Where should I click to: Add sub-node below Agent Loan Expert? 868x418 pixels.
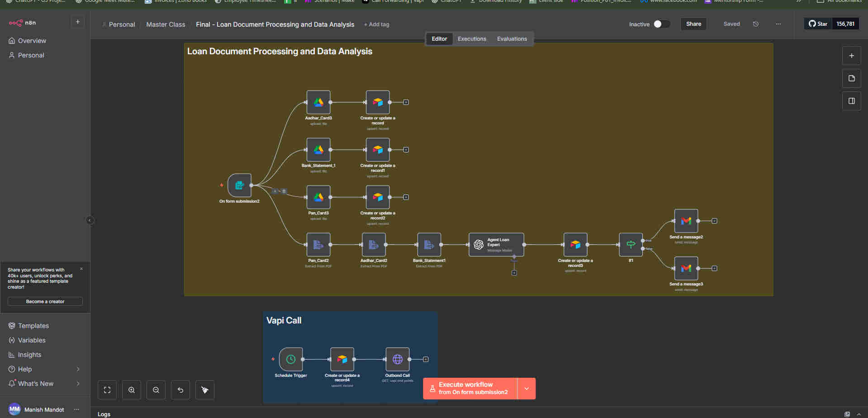click(514, 273)
